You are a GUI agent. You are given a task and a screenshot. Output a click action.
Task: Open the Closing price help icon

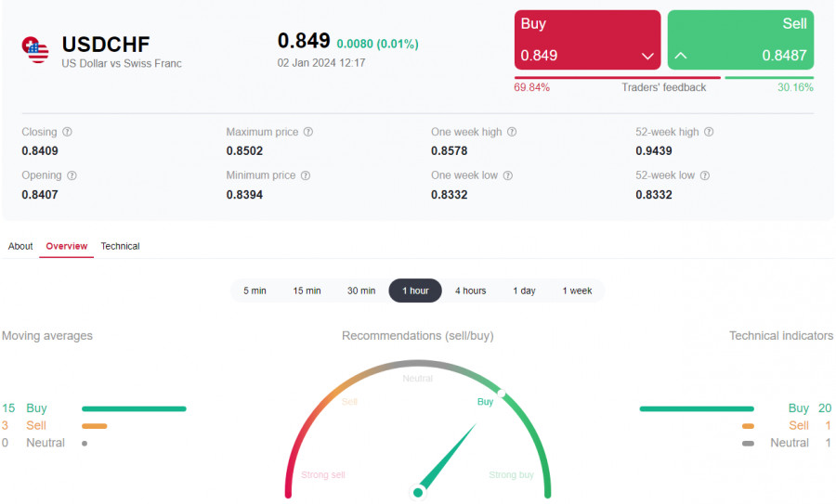pos(67,132)
